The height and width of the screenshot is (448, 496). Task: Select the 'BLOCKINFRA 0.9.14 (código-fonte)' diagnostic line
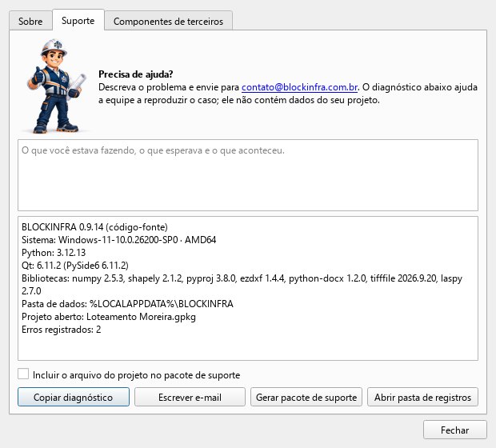[x=94, y=227]
